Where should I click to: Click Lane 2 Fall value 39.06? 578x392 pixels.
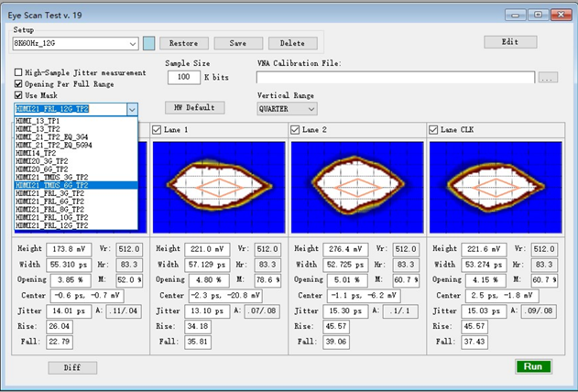point(336,342)
